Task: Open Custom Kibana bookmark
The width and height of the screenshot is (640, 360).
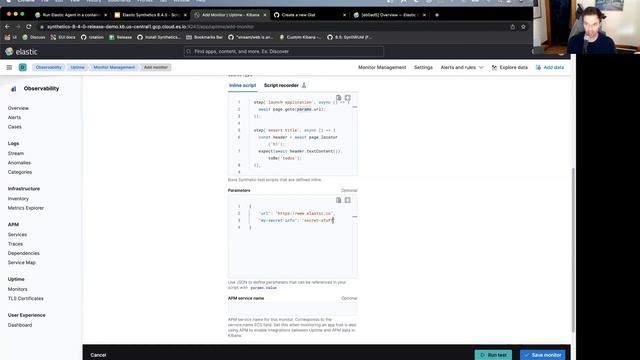Action: point(300,37)
